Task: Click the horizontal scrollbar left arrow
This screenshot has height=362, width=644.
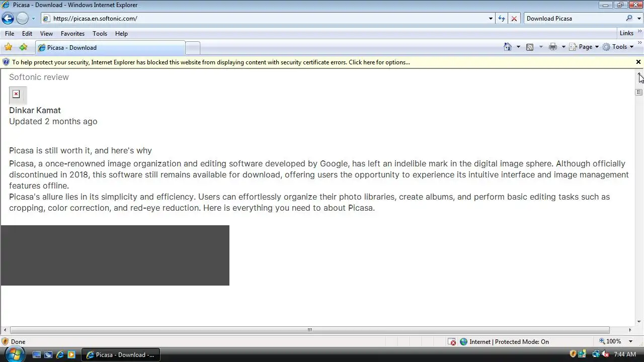Action: pyautogui.click(x=5, y=330)
